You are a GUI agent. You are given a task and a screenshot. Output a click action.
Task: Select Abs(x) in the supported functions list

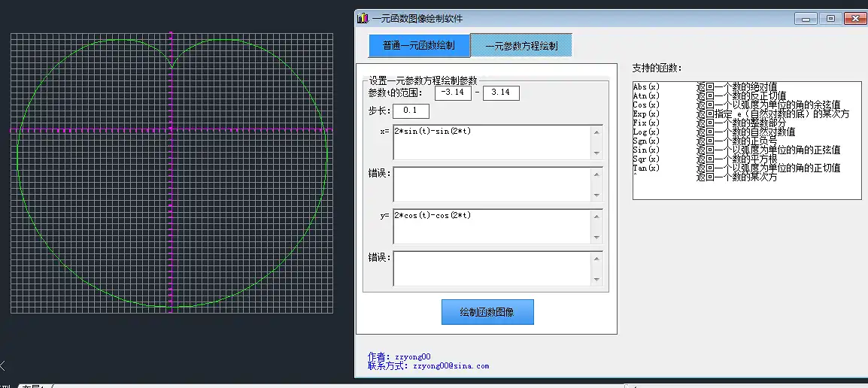click(647, 87)
